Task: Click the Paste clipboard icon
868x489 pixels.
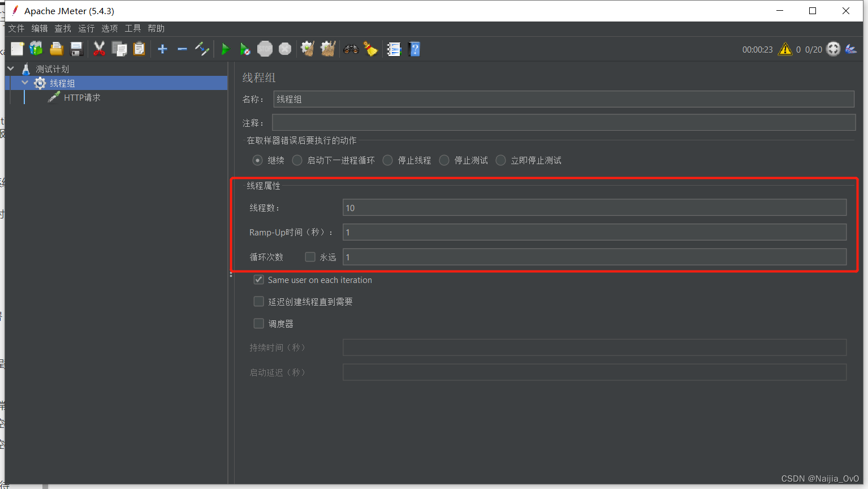Action: pos(139,49)
